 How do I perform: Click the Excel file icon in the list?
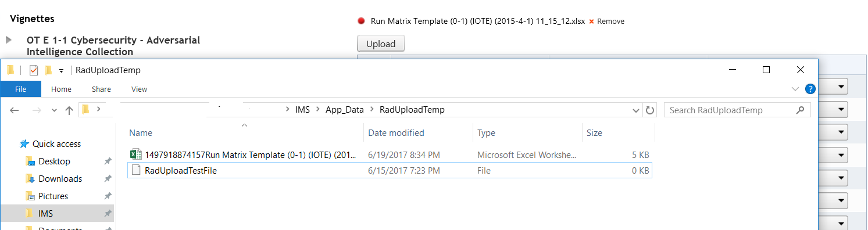136,154
